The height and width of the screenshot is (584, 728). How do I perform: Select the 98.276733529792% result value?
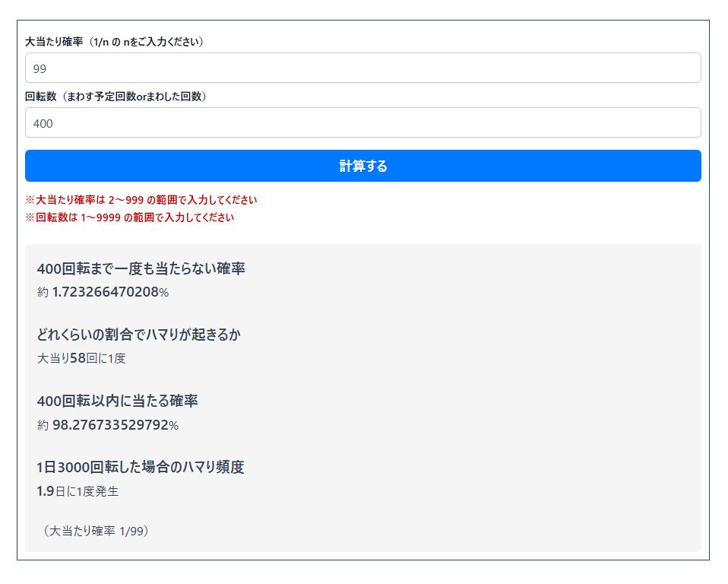[115, 425]
